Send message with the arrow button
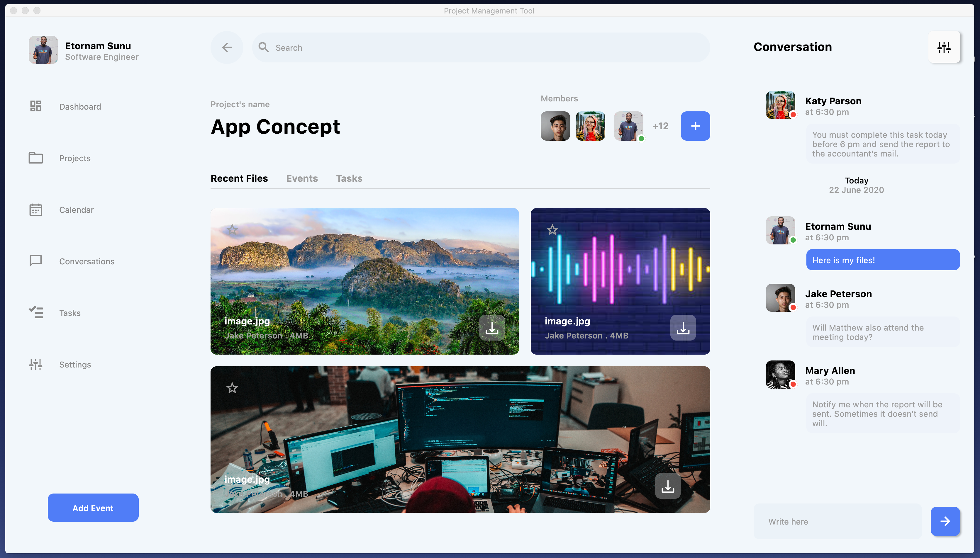This screenshot has height=558, width=980. click(945, 521)
